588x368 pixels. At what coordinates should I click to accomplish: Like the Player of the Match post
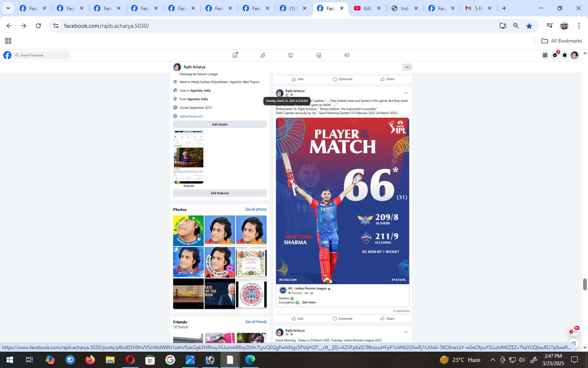298,319
